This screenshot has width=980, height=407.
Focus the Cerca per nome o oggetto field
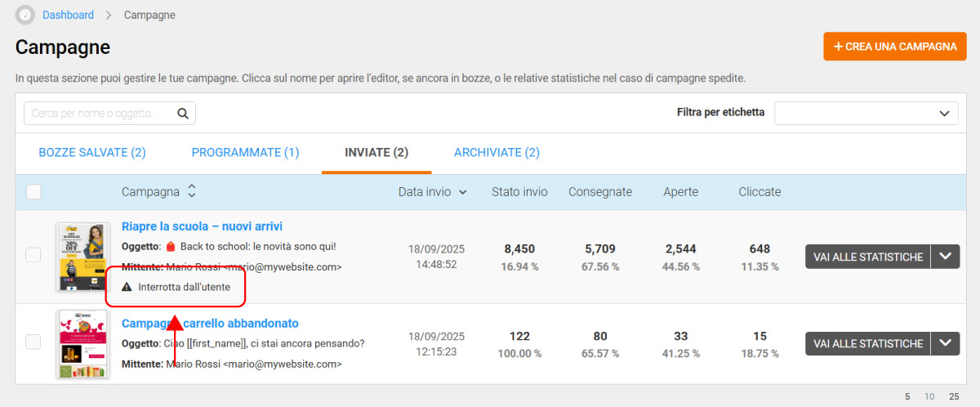pos(100,114)
